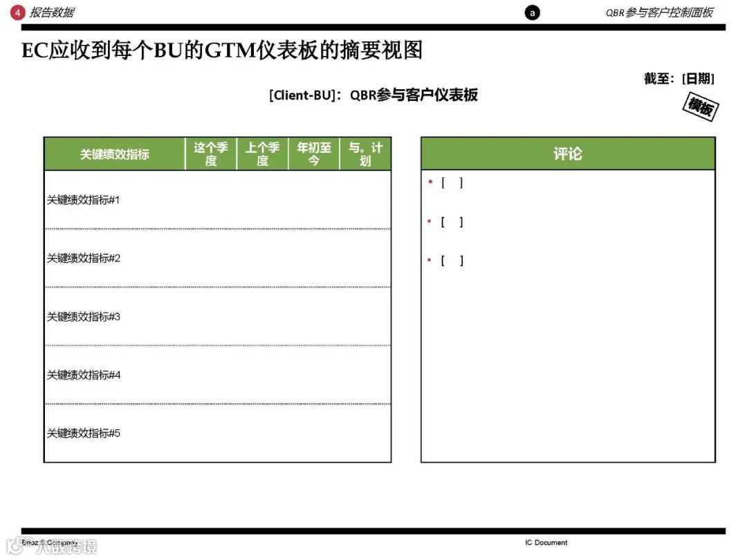The width and height of the screenshot is (747, 560).
Task: Click the black circle 'a' badge
Action: tap(532, 13)
